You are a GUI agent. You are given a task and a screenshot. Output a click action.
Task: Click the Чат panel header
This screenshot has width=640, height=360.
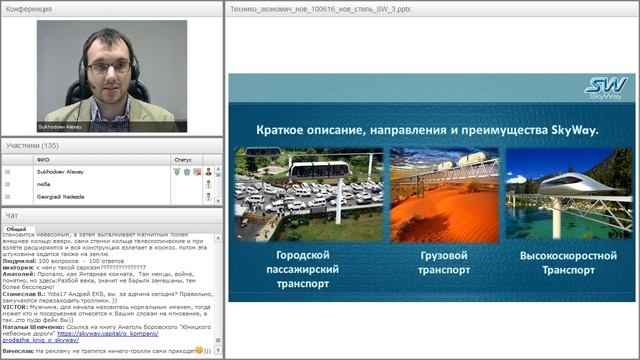pos(112,215)
